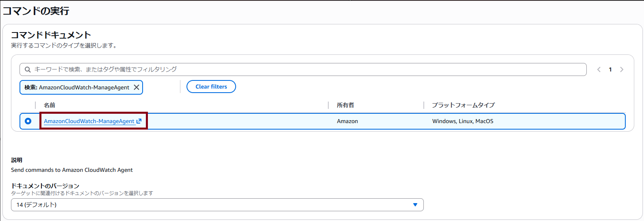Select the AmazonCloudWatch-ManageAgent radio button

coord(28,121)
